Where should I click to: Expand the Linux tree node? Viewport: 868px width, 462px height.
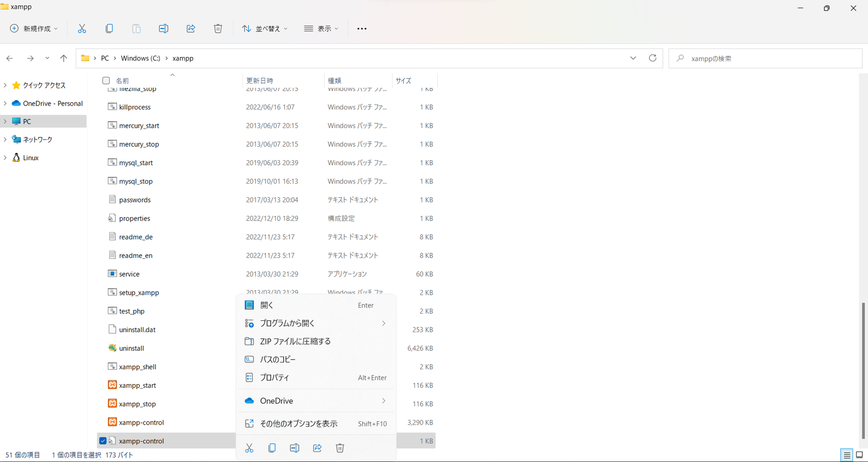(x=5, y=158)
